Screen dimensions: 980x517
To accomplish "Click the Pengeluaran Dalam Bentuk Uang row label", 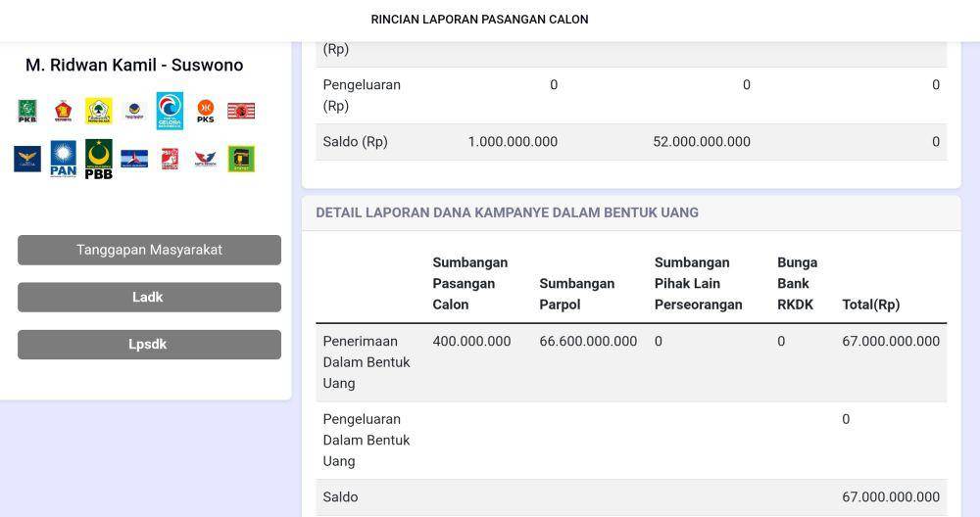I will (x=367, y=441).
